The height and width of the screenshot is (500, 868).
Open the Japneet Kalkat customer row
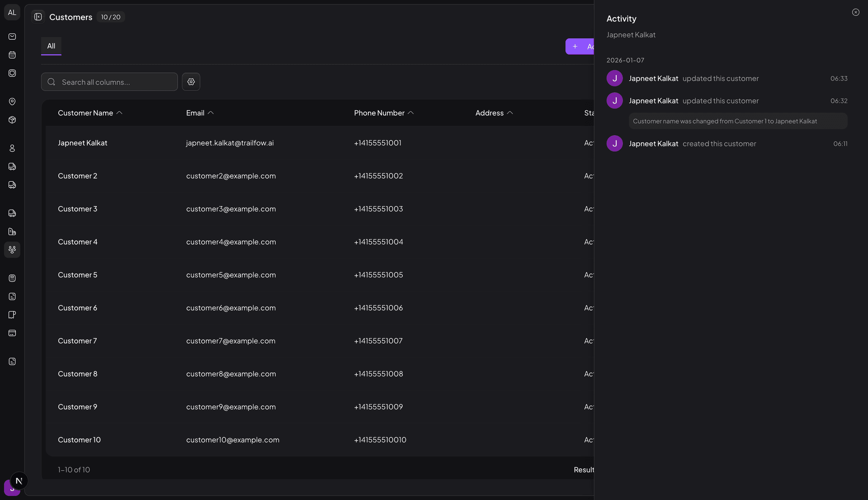click(x=83, y=143)
